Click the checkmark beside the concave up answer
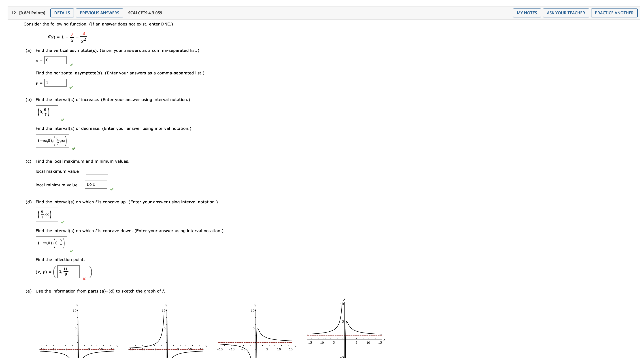The height and width of the screenshot is (358, 644). click(63, 222)
